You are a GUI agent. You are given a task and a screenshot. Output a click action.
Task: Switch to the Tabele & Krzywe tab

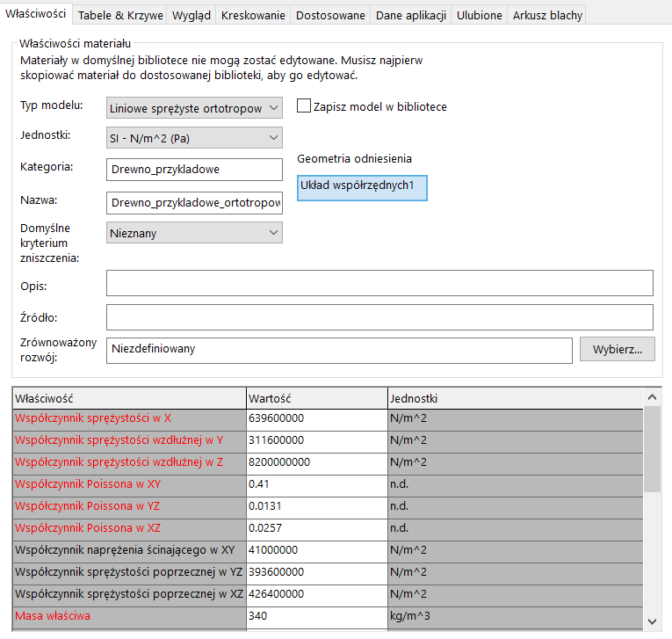[x=120, y=16]
